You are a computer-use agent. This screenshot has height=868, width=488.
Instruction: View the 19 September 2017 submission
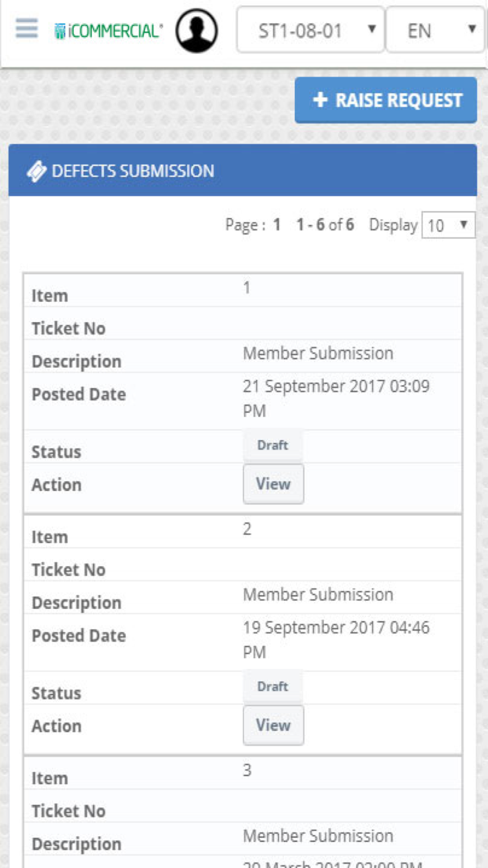point(273,725)
